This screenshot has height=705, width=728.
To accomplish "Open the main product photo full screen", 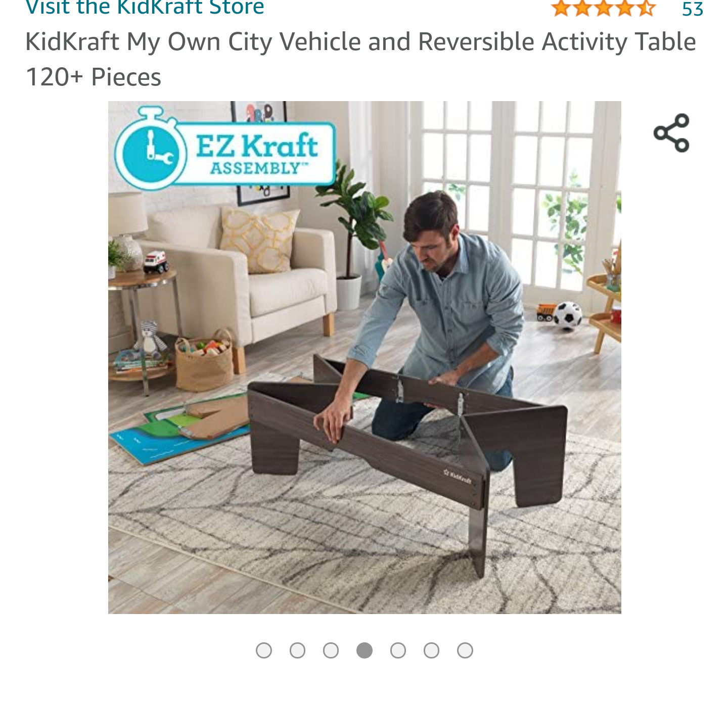I will 365,357.
